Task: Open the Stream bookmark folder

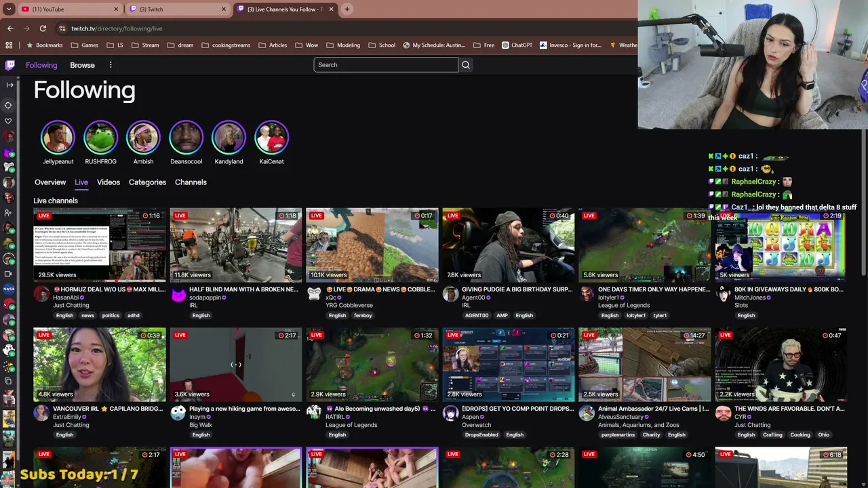Action: point(145,45)
